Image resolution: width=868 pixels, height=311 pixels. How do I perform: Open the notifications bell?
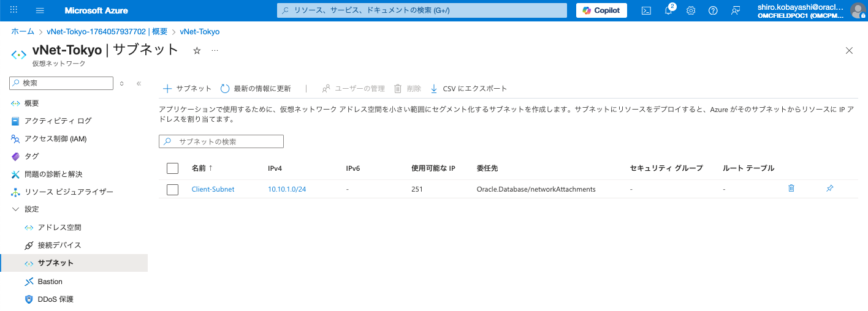point(669,10)
